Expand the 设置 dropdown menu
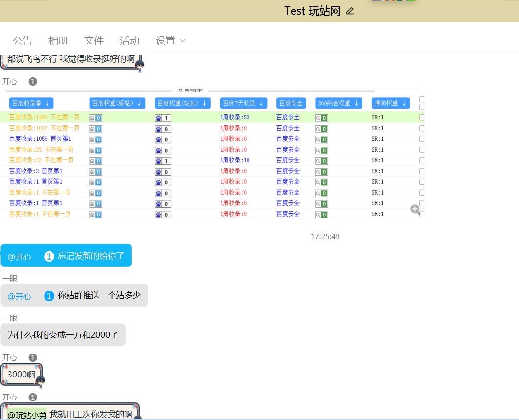519x420 pixels. 170,41
